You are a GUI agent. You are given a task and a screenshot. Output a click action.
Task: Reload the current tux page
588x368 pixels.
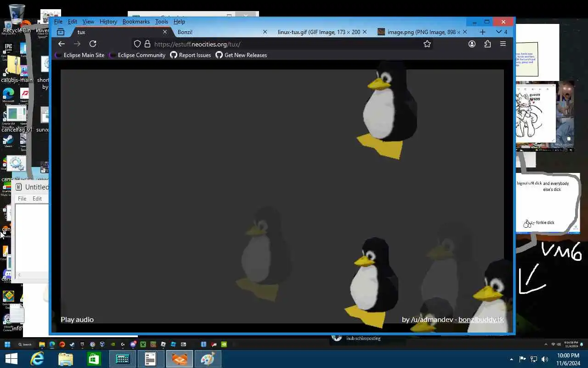(93, 44)
